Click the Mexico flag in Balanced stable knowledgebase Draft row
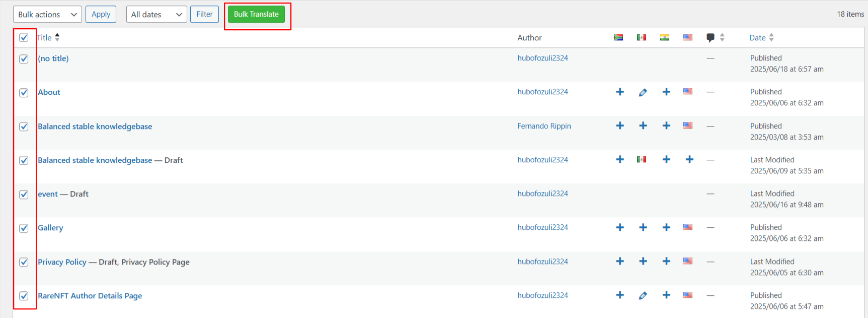The height and width of the screenshot is (318, 868). pos(641,160)
